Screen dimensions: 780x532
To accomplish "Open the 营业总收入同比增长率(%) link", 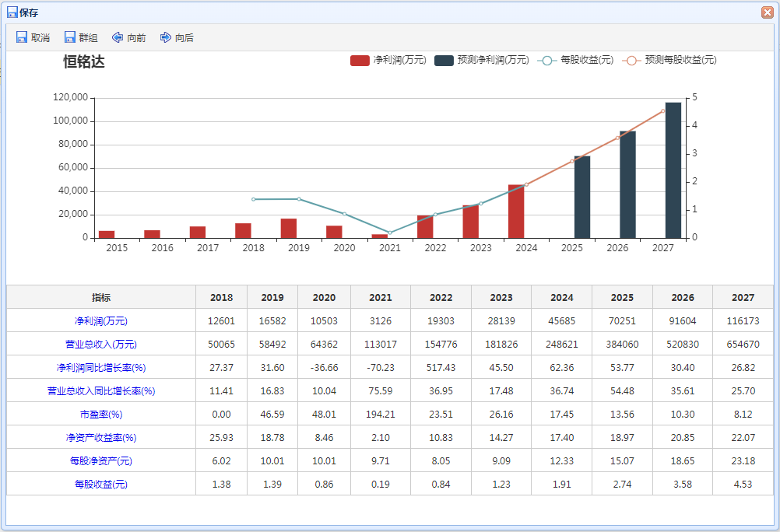I will click(101, 390).
